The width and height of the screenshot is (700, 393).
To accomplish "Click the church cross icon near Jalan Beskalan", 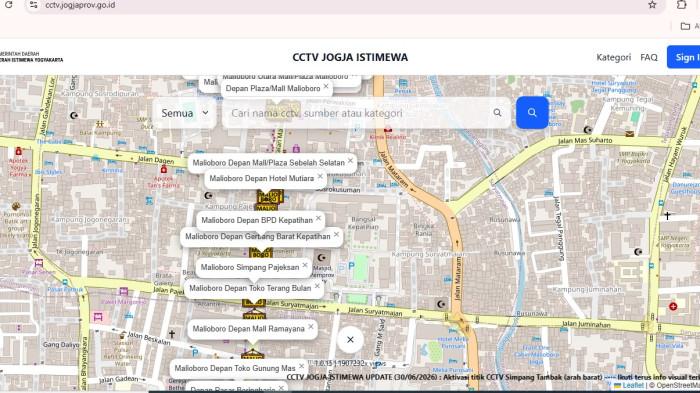I will [x=172, y=334].
